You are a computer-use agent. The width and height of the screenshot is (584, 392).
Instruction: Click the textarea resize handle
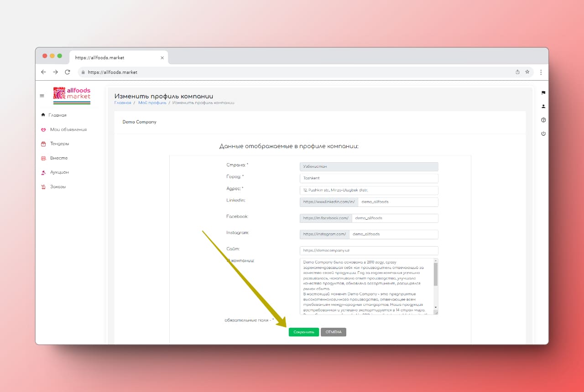point(436,312)
